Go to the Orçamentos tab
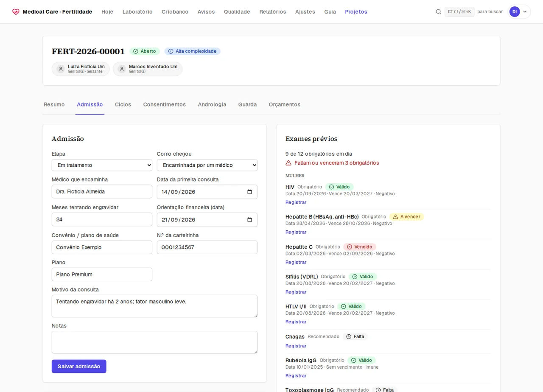Image resolution: width=543 pixels, height=392 pixels. (285, 104)
